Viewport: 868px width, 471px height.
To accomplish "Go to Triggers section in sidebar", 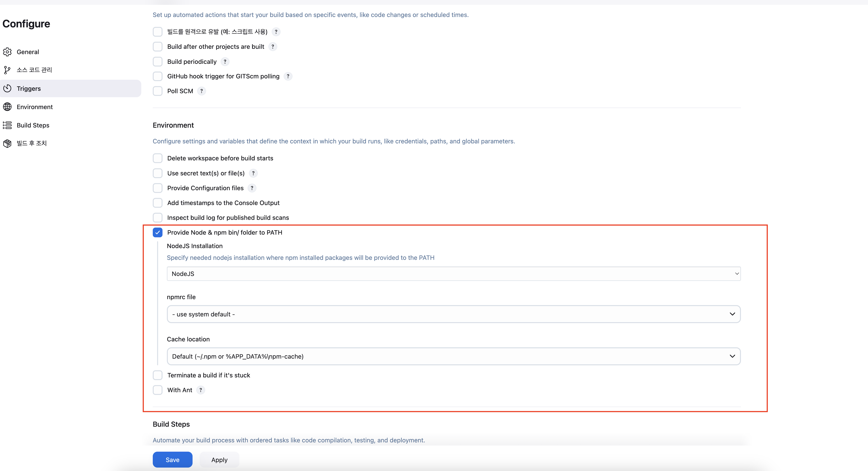I will point(29,89).
